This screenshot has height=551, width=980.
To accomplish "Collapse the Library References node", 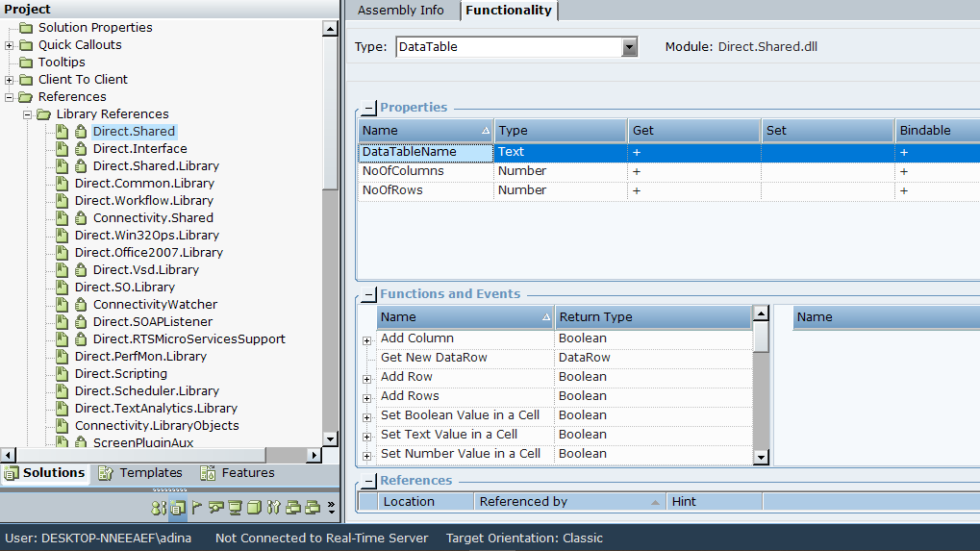I will click(27, 114).
